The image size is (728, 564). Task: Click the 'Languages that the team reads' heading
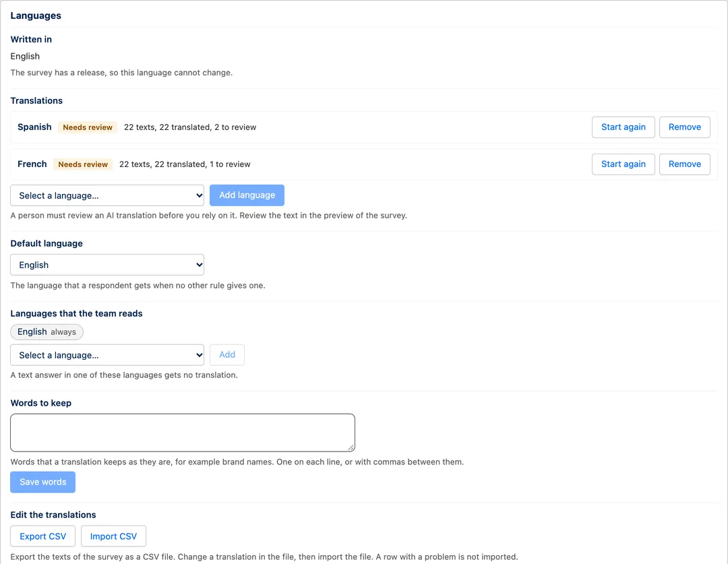(x=76, y=314)
